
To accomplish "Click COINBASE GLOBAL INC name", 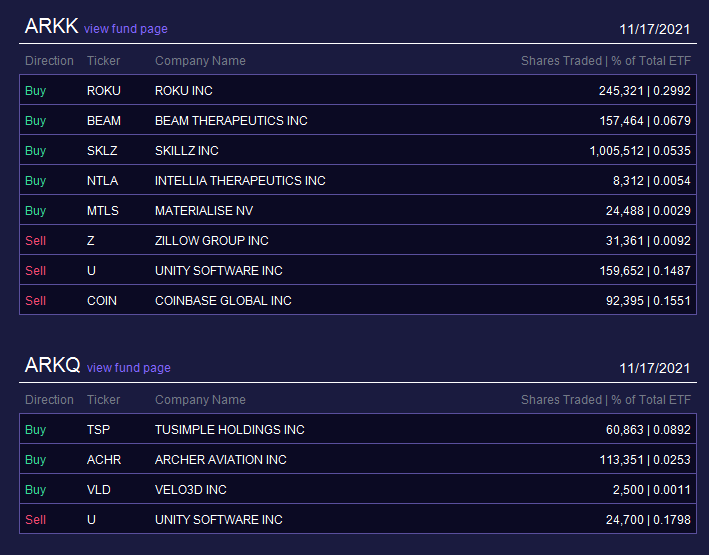I will coord(223,301).
